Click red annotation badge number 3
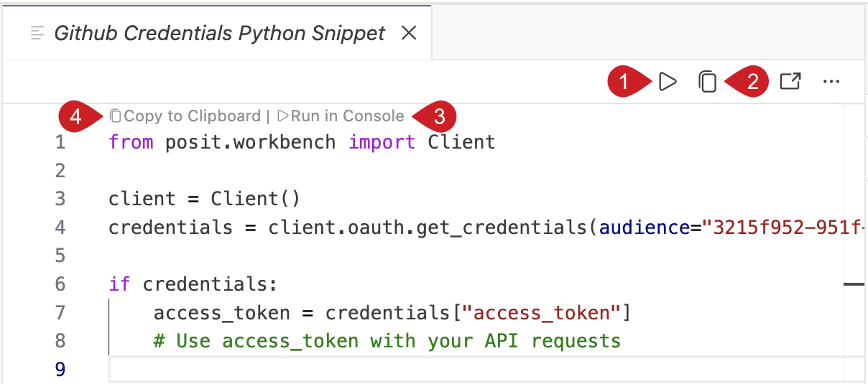The width and height of the screenshot is (868, 384). (438, 116)
